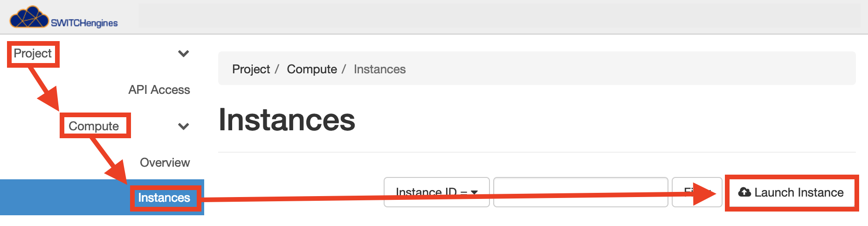The height and width of the screenshot is (226, 868).
Task: Click the Instances breadcrumb text
Action: click(379, 69)
